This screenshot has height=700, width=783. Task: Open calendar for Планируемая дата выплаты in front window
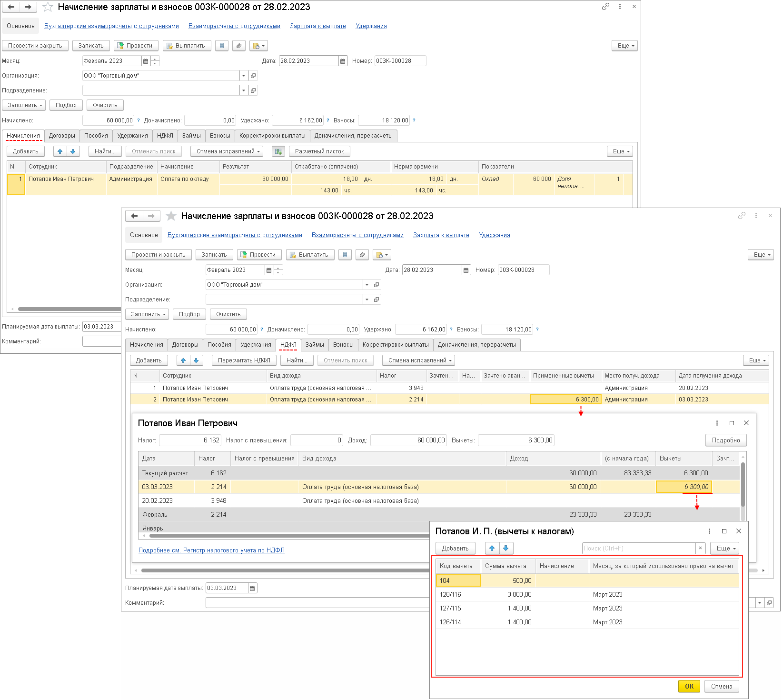(252, 588)
